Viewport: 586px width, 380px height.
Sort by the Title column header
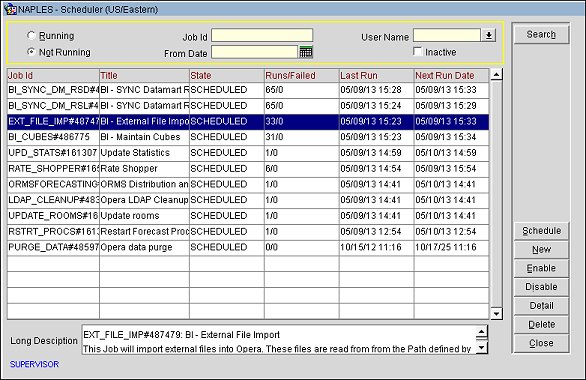pos(144,75)
